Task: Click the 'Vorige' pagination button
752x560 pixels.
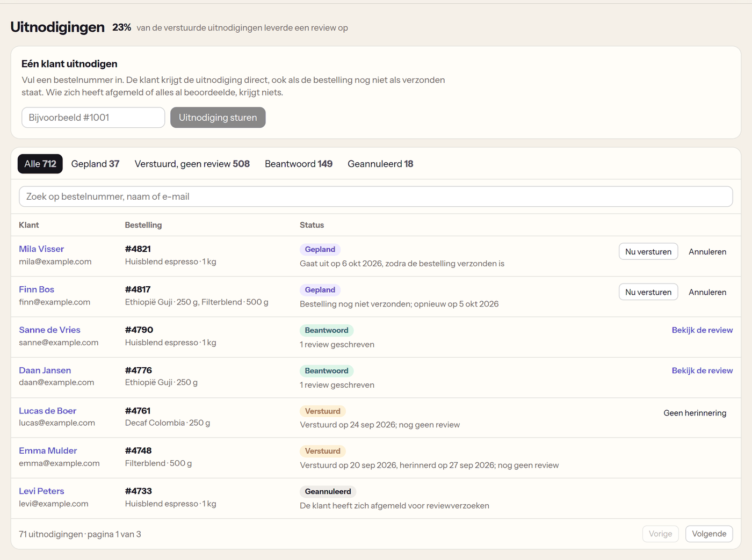Action: (661, 534)
